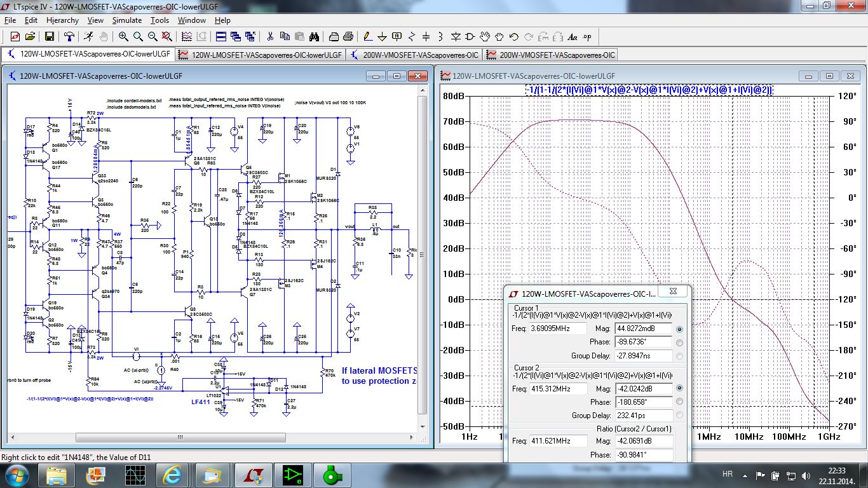
Task: Click the Save floppy disk icon
Action: [x=50, y=36]
